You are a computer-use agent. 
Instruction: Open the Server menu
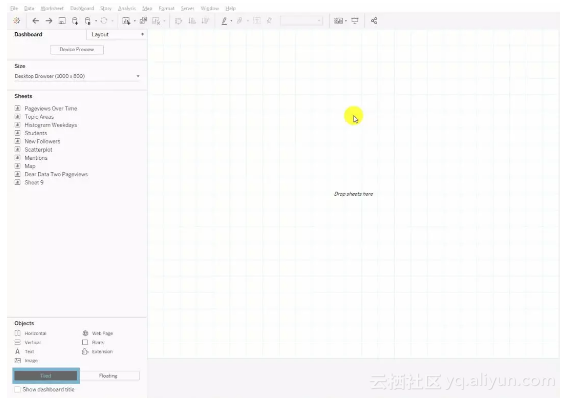(187, 8)
